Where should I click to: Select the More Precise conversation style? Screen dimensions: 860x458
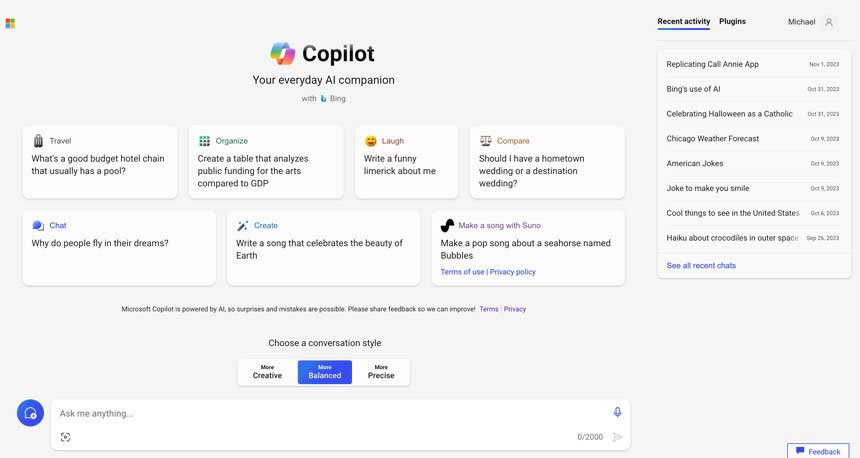381,372
